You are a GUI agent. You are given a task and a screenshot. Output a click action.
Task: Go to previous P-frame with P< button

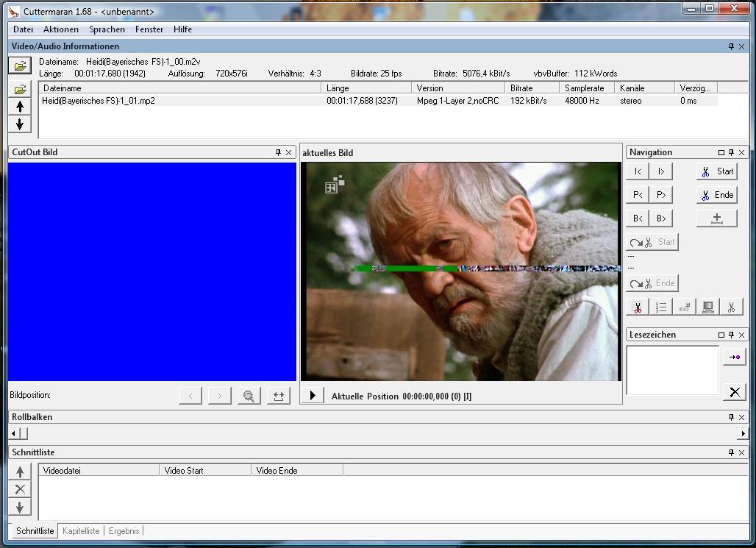[638, 195]
